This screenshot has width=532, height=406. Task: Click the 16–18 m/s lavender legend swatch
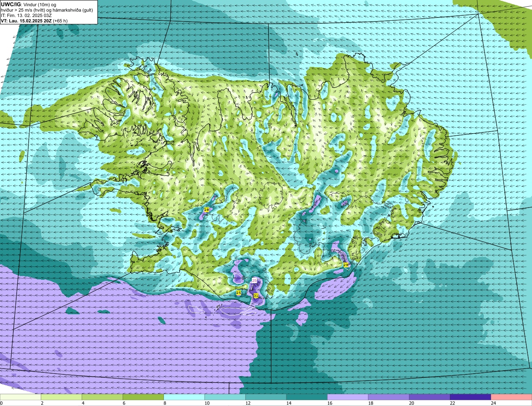348,397
